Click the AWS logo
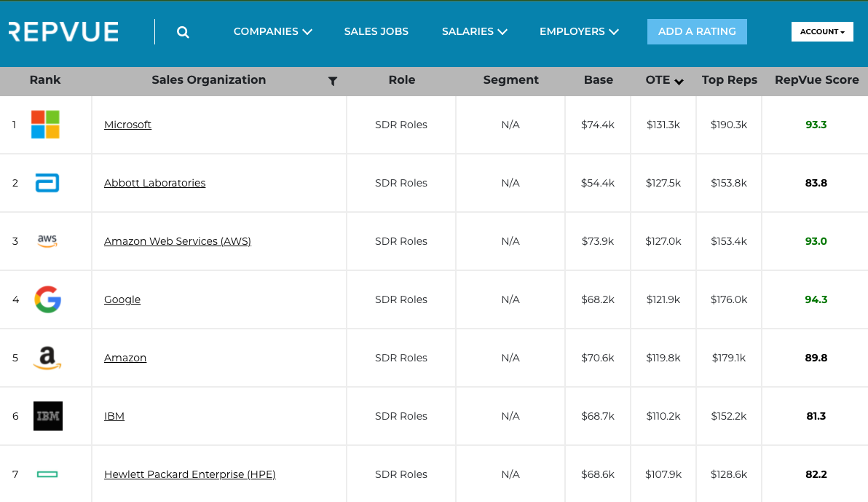 (x=47, y=241)
